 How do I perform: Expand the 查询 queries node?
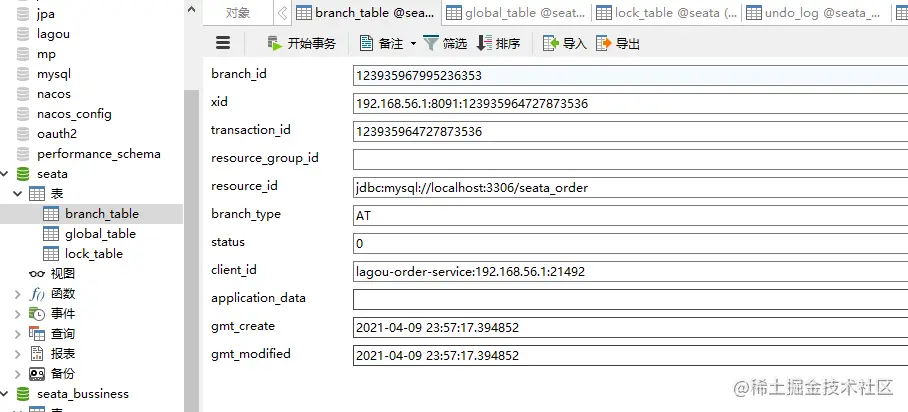pos(18,334)
